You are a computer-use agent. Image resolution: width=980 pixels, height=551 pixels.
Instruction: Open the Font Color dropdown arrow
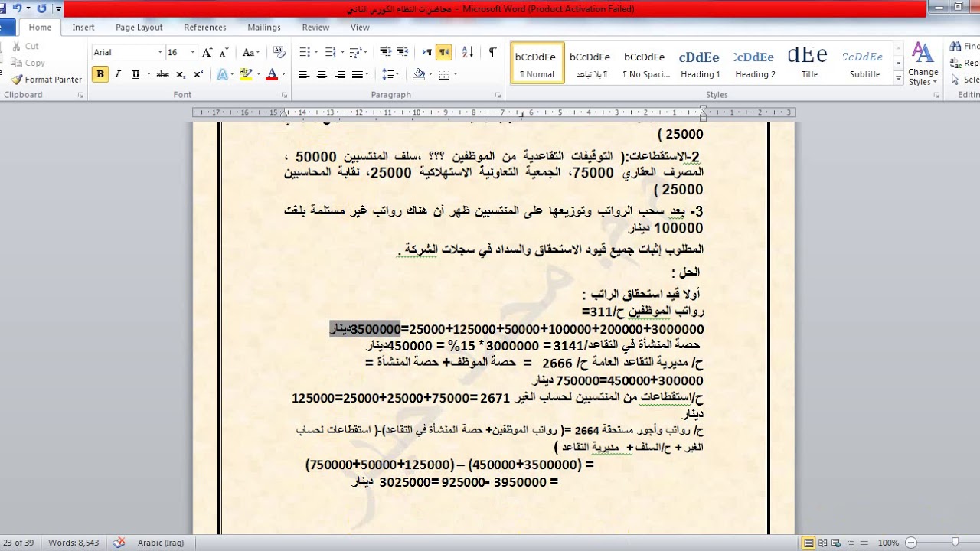(x=283, y=74)
